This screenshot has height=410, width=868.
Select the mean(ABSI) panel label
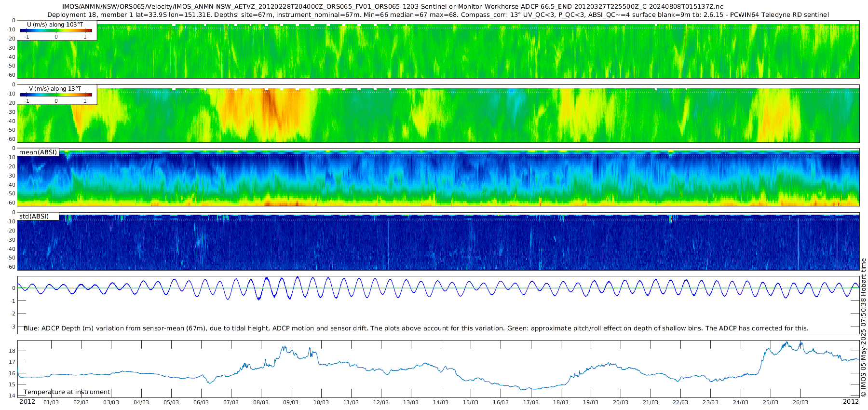38,152
